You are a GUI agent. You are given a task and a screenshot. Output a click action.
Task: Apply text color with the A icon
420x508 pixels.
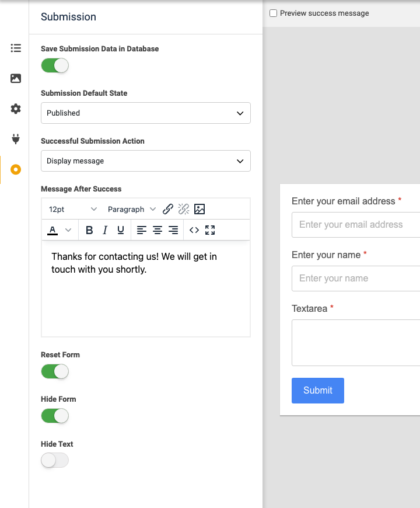click(52, 230)
